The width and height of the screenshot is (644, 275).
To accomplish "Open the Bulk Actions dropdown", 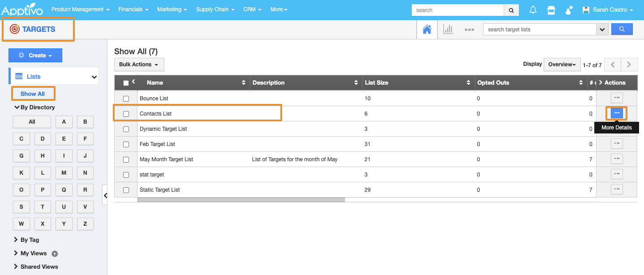I will pyautogui.click(x=139, y=64).
